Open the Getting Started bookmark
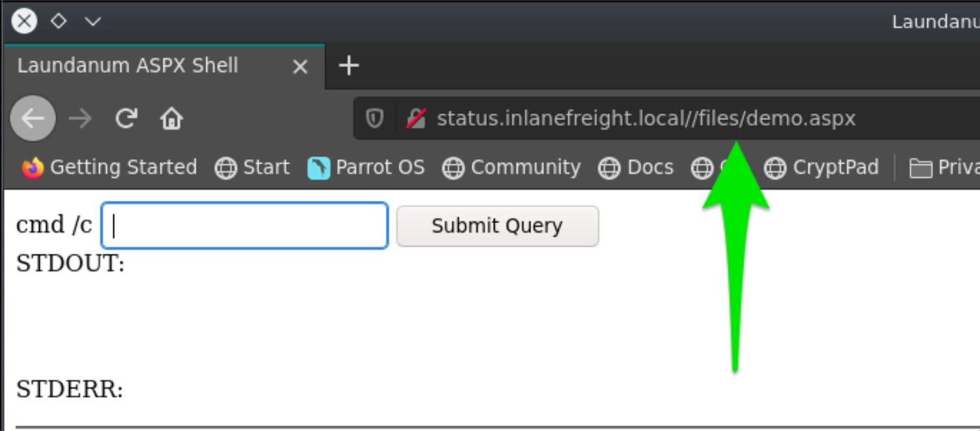Image resolution: width=980 pixels, height=431 pixels. tap(109, 168)
